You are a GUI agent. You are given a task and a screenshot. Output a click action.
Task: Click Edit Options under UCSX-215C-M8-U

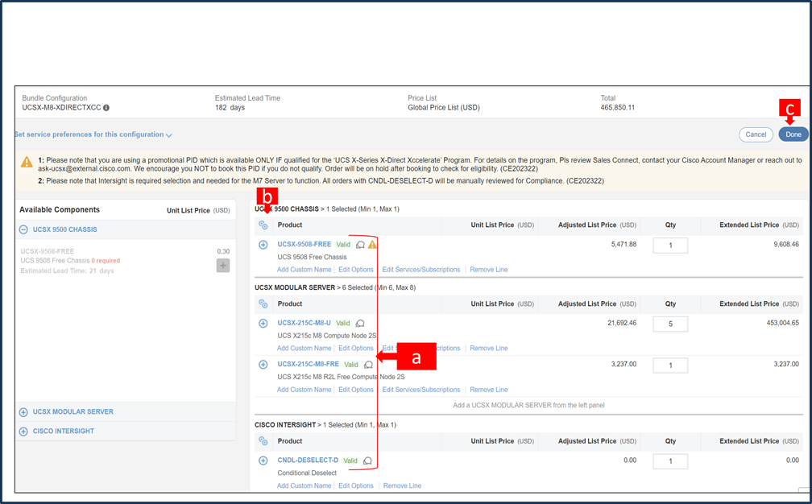(x=356, y=349)
